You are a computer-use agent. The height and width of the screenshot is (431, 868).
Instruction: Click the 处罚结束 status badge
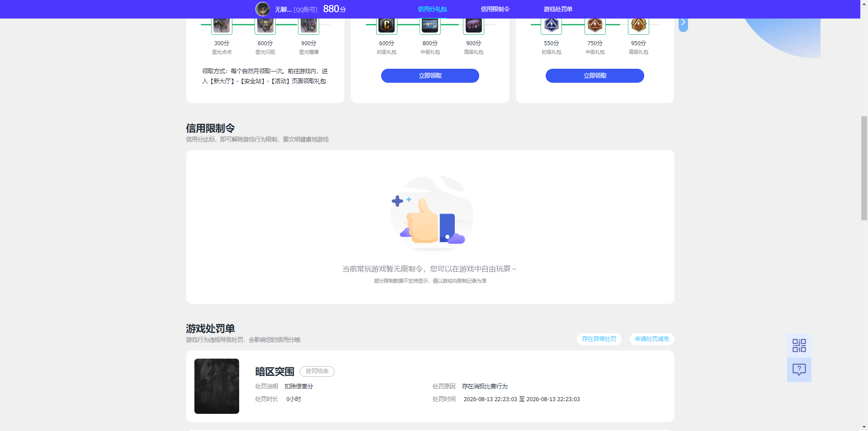[x=317, y=371]
